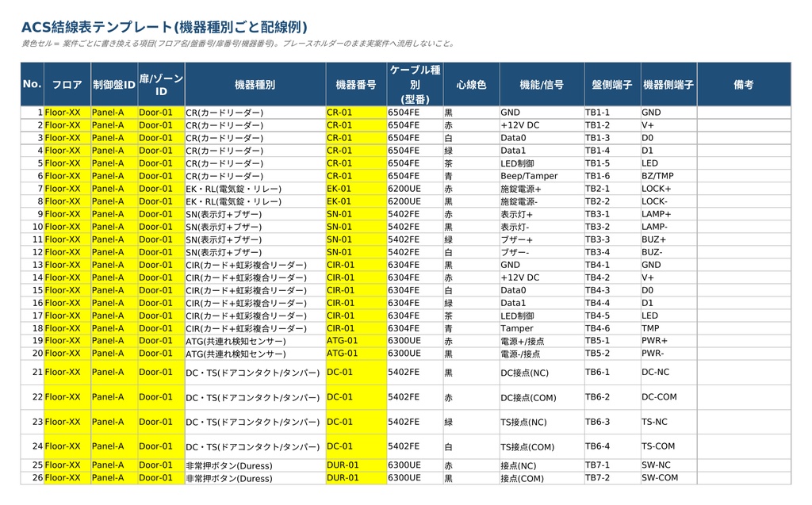Click terminal cell TB3-4
Viewport: 812px width, 505px height.
pos(612,252)
